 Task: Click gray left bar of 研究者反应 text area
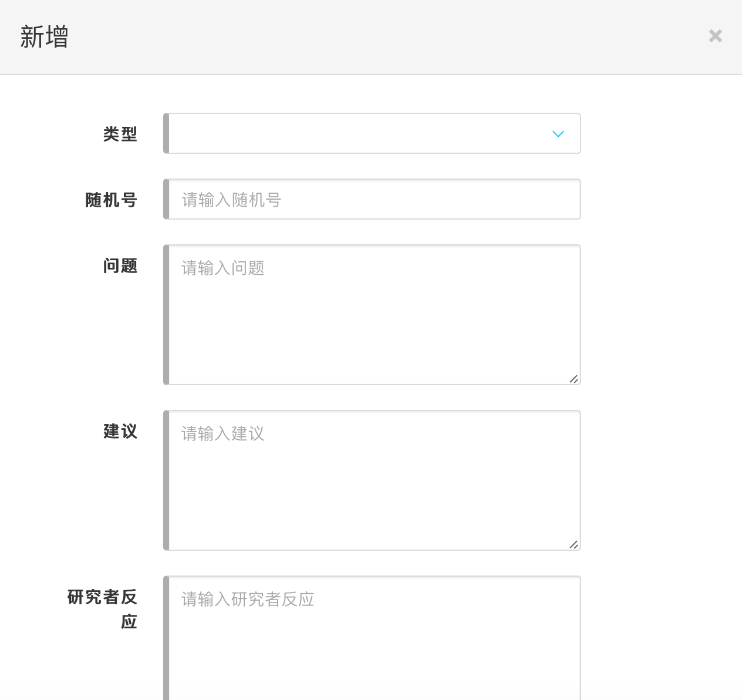coord(166,640)
